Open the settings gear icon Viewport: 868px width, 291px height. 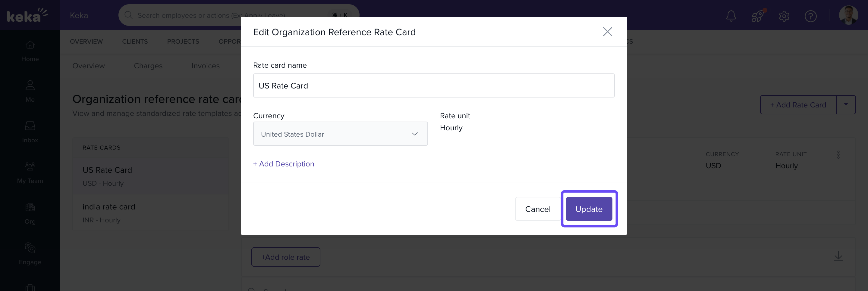coord(784,16)
